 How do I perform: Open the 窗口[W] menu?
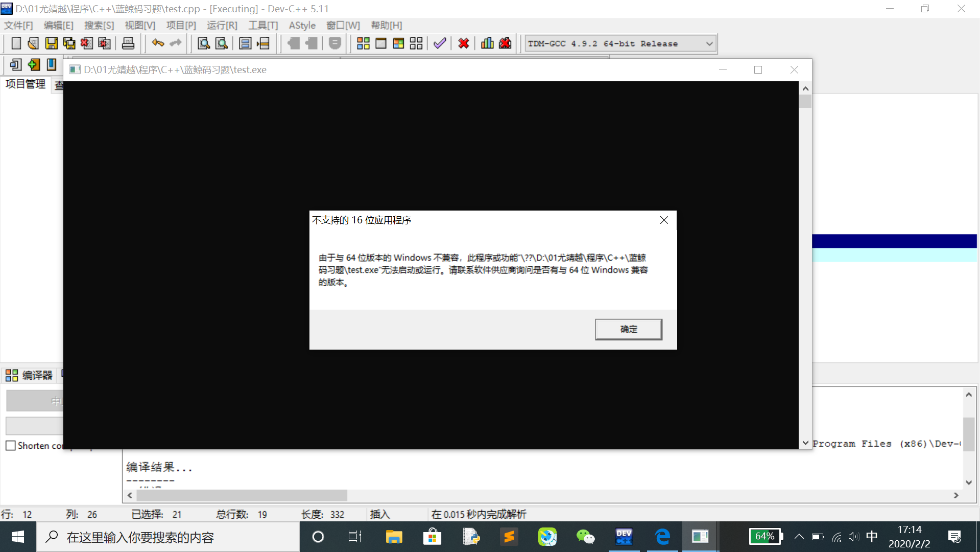(343, 25)
